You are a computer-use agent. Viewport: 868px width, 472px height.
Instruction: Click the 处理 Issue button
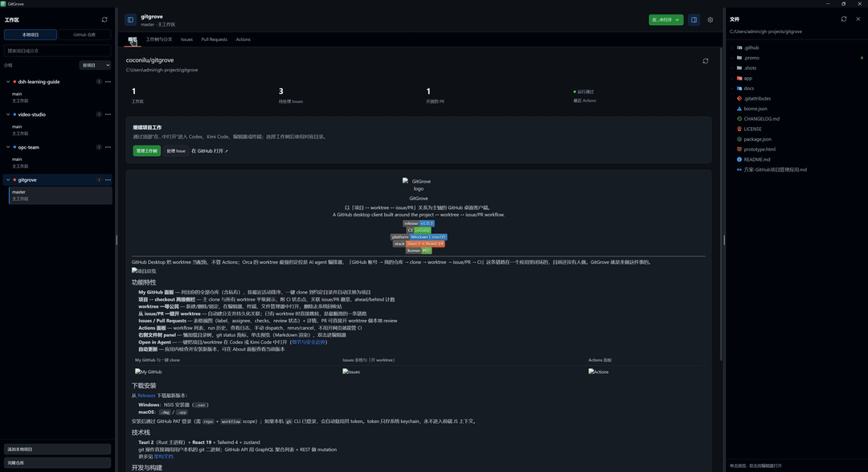[176, 150]
